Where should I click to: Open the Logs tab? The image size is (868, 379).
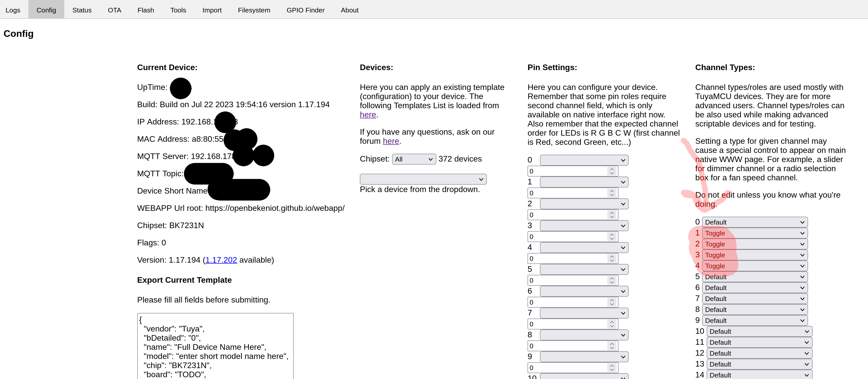13,10
